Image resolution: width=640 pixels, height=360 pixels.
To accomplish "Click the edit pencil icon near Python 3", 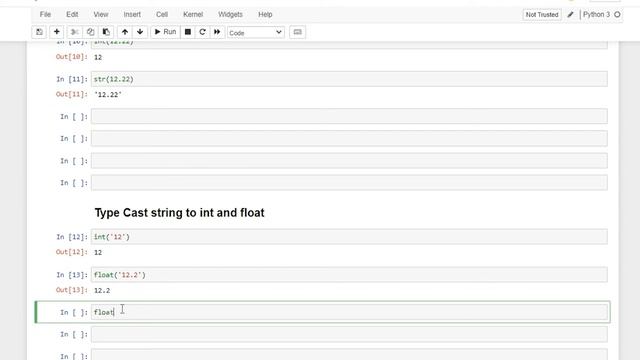I will coord(570,15).
